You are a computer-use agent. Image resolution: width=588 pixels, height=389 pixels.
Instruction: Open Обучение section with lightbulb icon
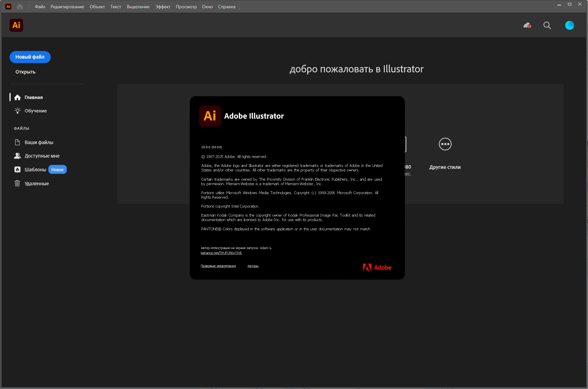pos(35,111)
